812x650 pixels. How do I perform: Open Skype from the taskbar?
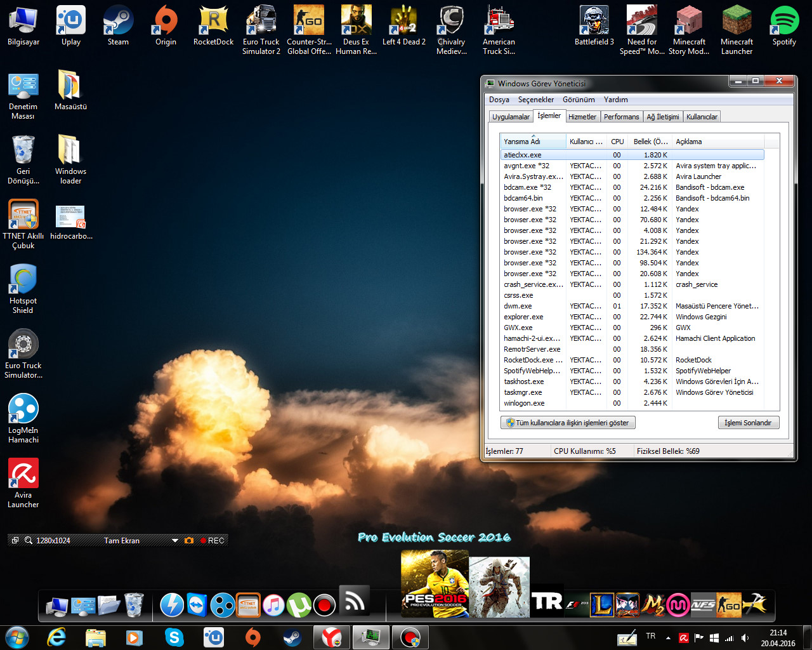pos(174,637)
